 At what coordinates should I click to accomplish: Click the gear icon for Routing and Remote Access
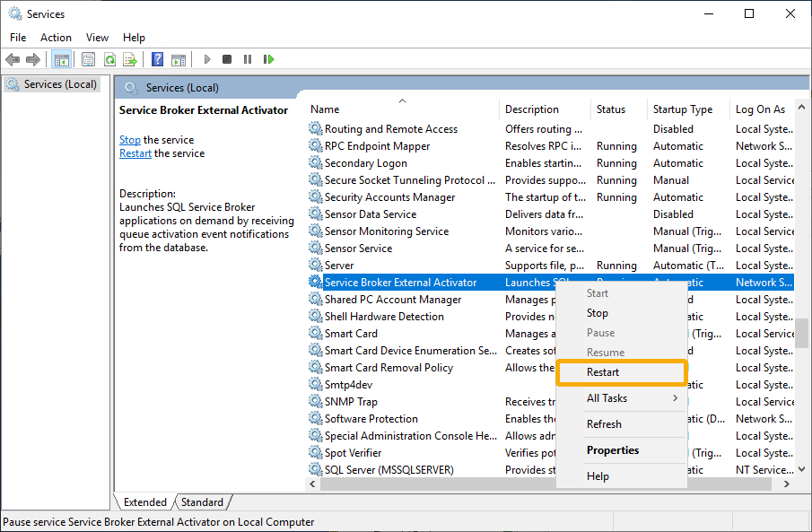pyautogui.click(x=315, y=128)
